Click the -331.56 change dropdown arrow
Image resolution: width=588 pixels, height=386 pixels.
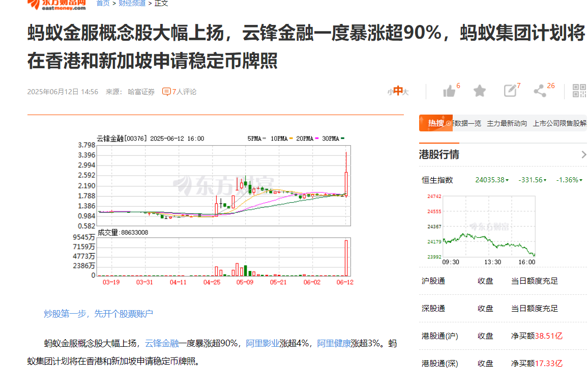545,180
